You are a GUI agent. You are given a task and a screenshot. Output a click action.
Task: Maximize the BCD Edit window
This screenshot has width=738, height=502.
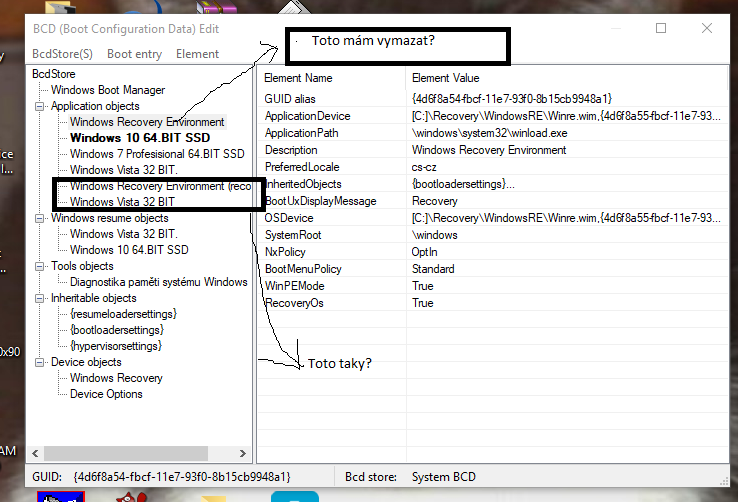(x=661, y=28)
